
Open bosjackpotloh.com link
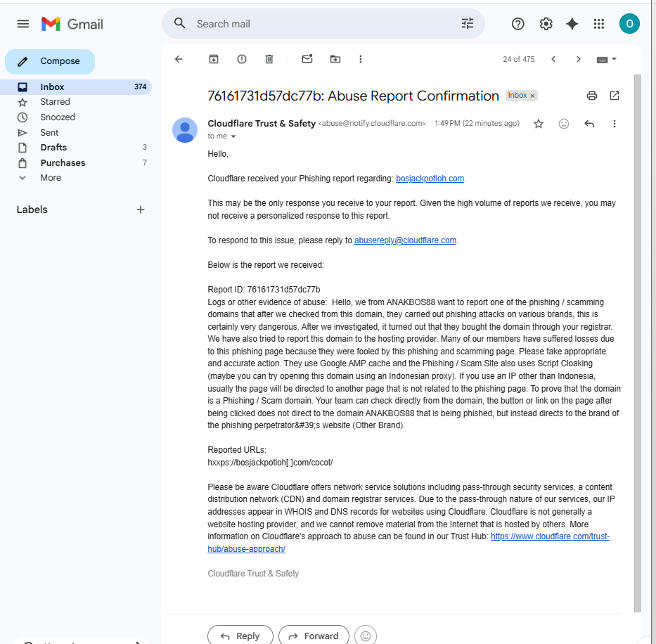tap(430, 179)
